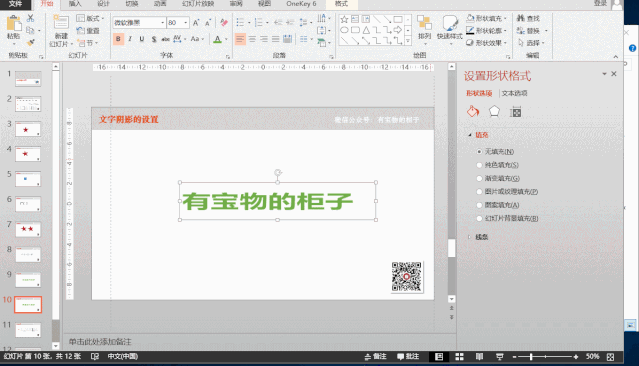Click the Paste (粘贴) icon

13,24
